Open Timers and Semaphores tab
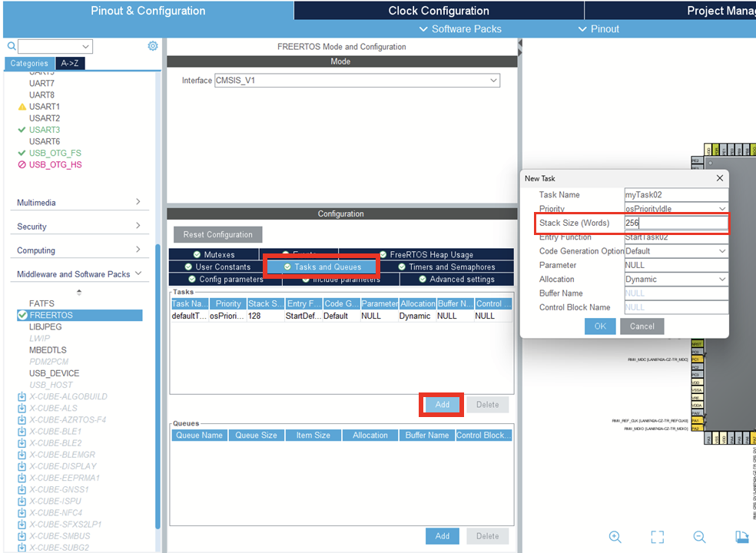This screenshot has width=756, height=553. click(x=446, y=267)
